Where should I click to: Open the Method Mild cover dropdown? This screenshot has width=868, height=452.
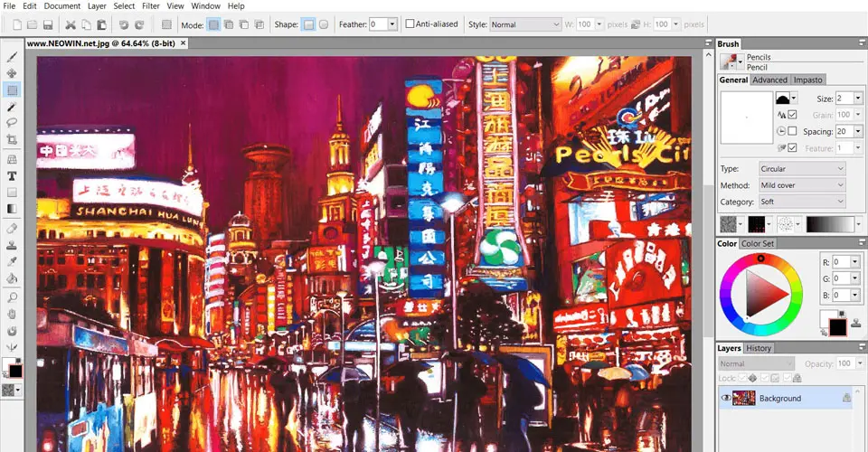pyautogui.click(x=802, y=185)
